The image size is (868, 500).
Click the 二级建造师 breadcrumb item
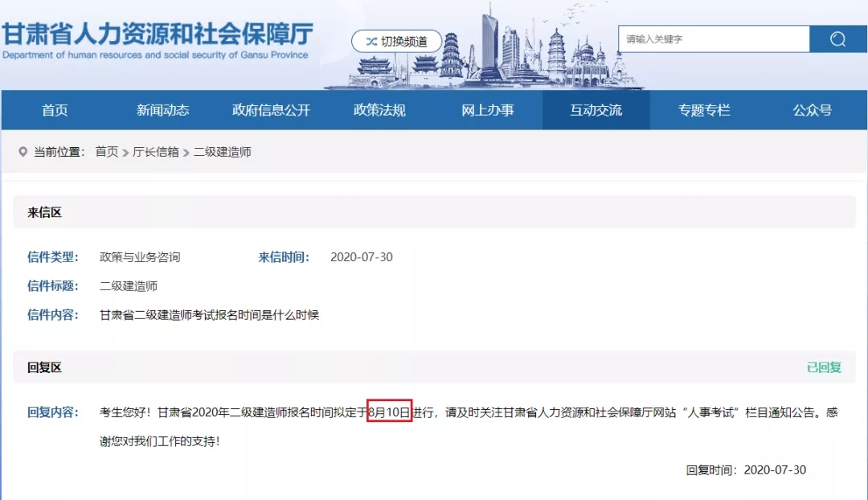click(x=222, y=152)
